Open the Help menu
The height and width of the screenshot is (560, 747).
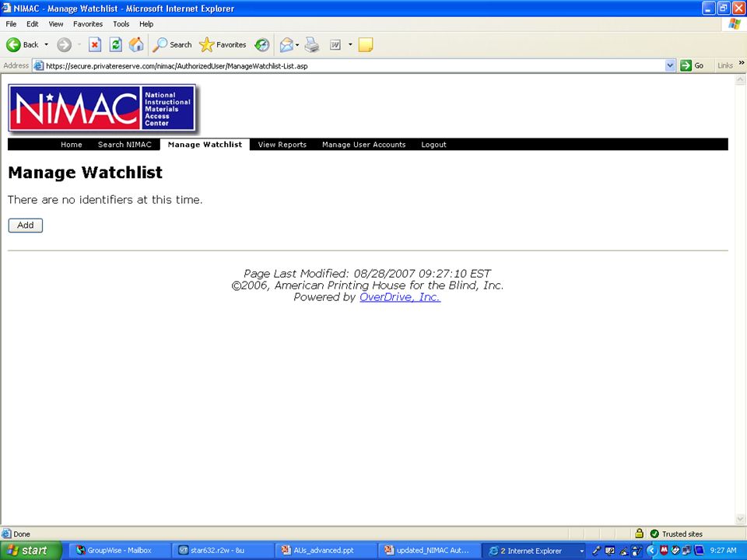click(146, 24)
